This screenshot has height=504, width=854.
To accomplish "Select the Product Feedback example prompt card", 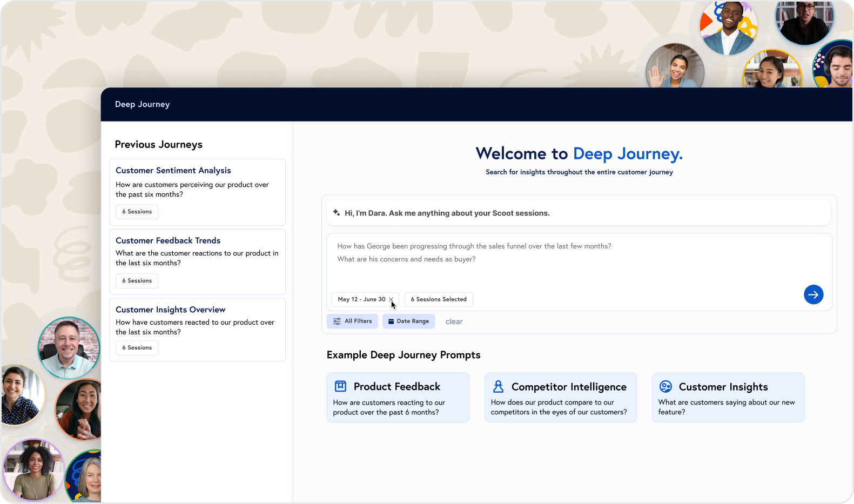I will [x=398, y=398].
